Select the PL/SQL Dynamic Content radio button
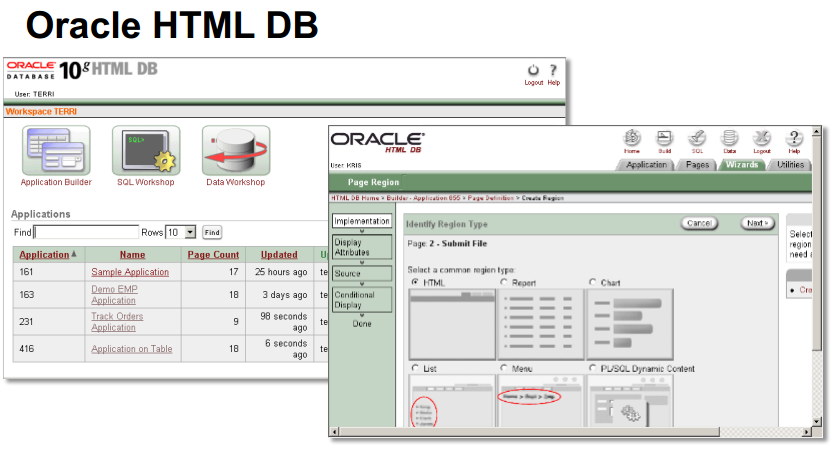The width and height of the screenshot is (835, 450). [593, 368]
